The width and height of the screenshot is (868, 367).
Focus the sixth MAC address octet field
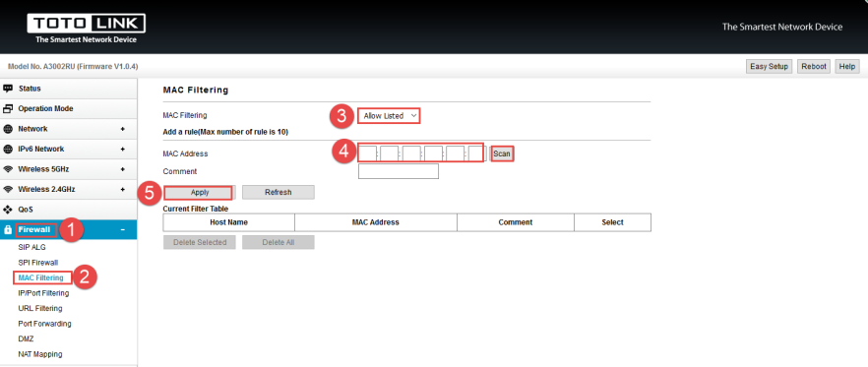pyautogui.click(x=477, y=153)
